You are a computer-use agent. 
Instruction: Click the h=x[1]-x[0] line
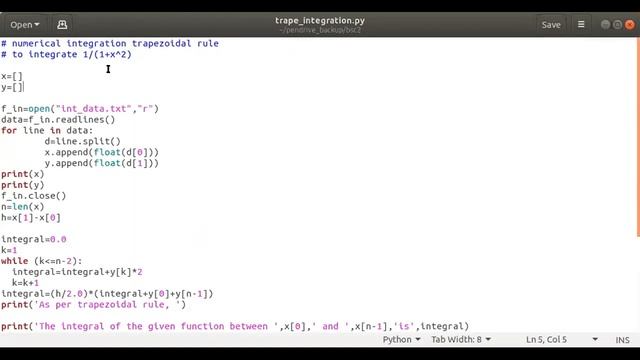31,218
